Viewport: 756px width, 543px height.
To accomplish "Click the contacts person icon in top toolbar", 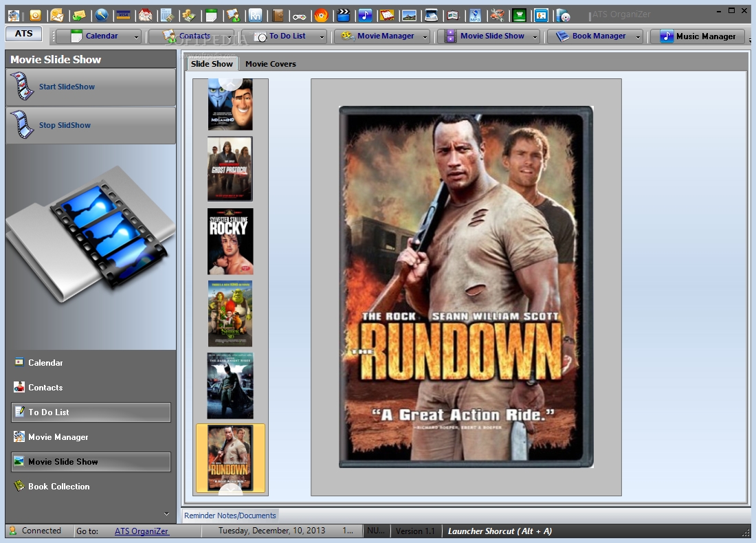I will pos(234,15).
